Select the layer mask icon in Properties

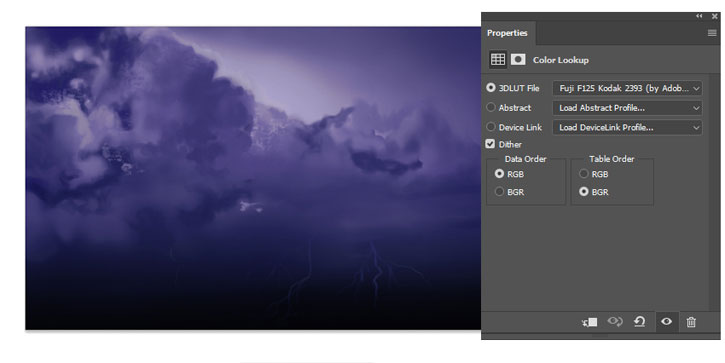518,60
